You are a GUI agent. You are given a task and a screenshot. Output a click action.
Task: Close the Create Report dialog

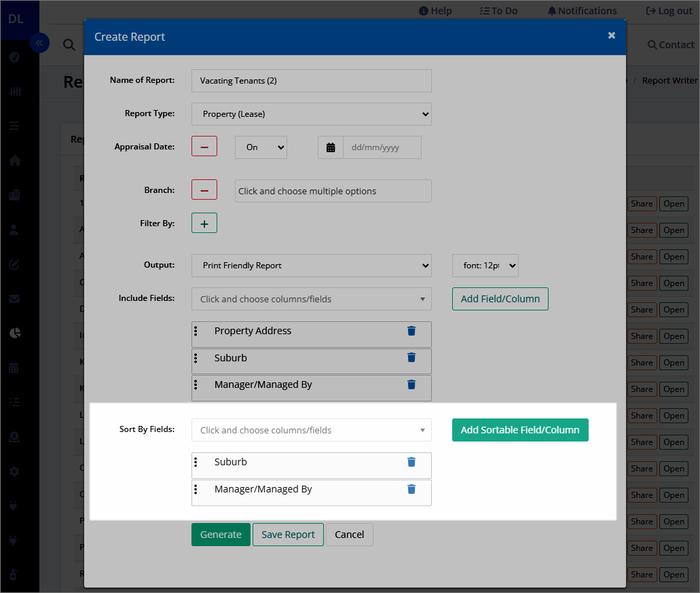coord(612,35)
